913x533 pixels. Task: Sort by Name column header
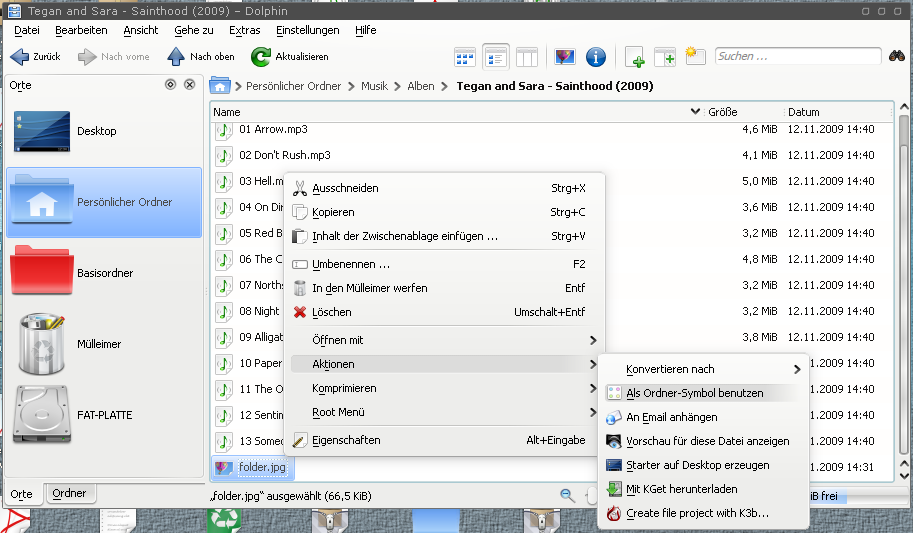coord(456,112)
